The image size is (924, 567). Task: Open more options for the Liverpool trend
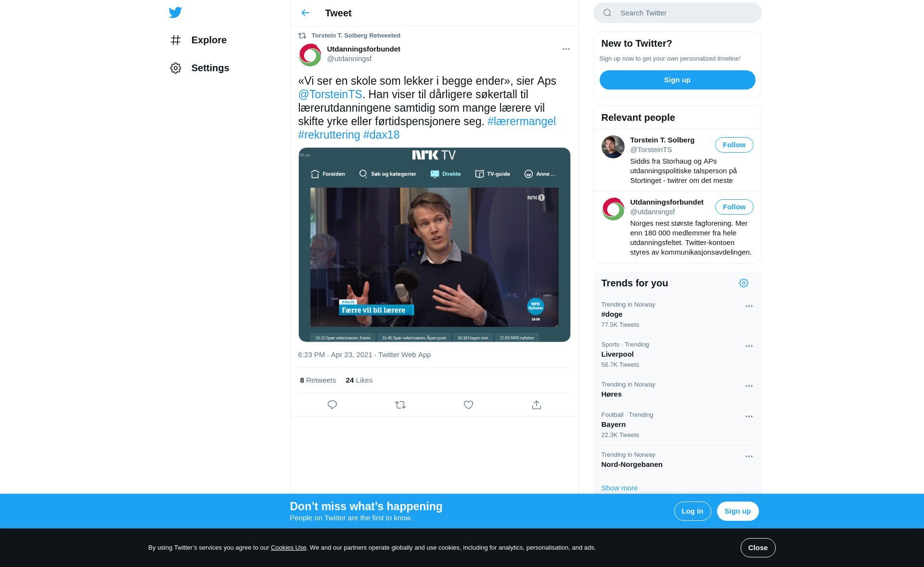click(749, 346)
